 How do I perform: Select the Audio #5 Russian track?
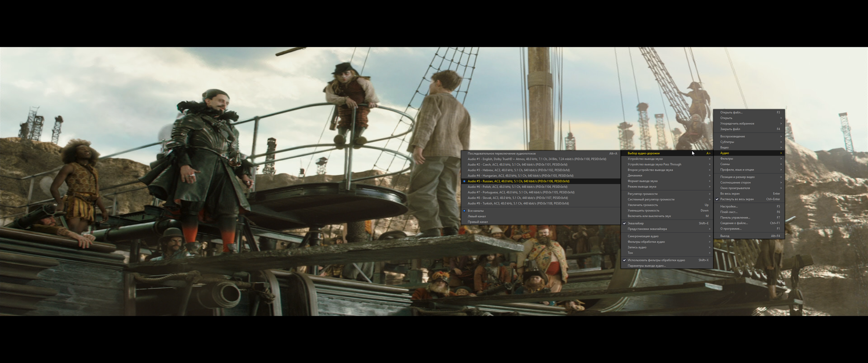pyautogui.click(x=540, y=181)
